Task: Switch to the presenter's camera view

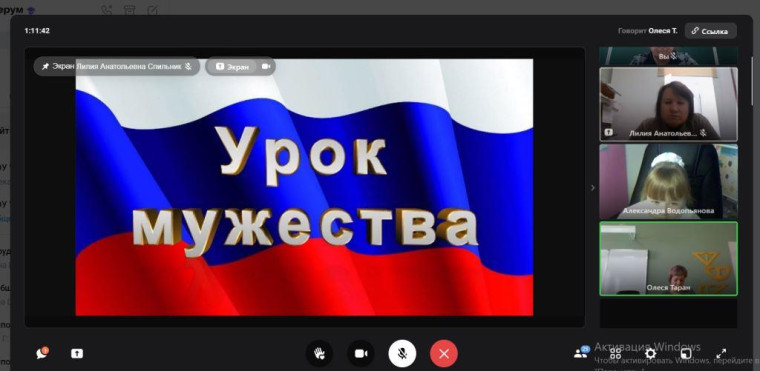Action: pyautogui.click(x=266, y=66)
